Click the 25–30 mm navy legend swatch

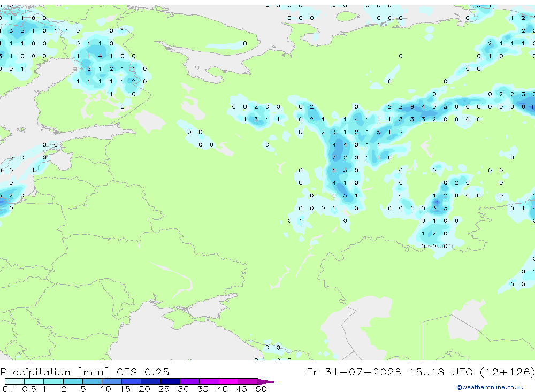170,381
